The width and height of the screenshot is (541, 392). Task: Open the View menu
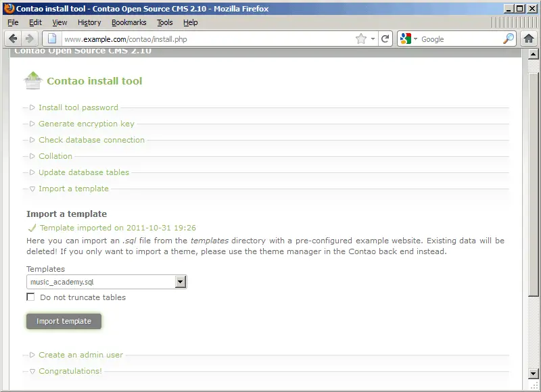(60, 22)
